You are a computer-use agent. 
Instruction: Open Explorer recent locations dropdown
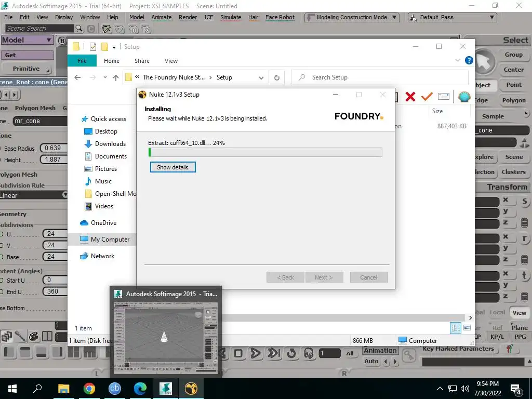pos(105,77)
